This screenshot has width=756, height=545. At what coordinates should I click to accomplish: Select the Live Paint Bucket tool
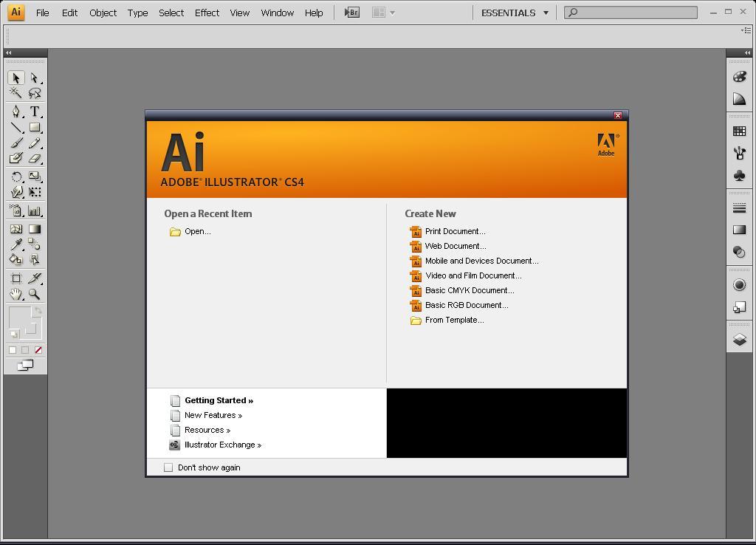[x=16, y=259]
